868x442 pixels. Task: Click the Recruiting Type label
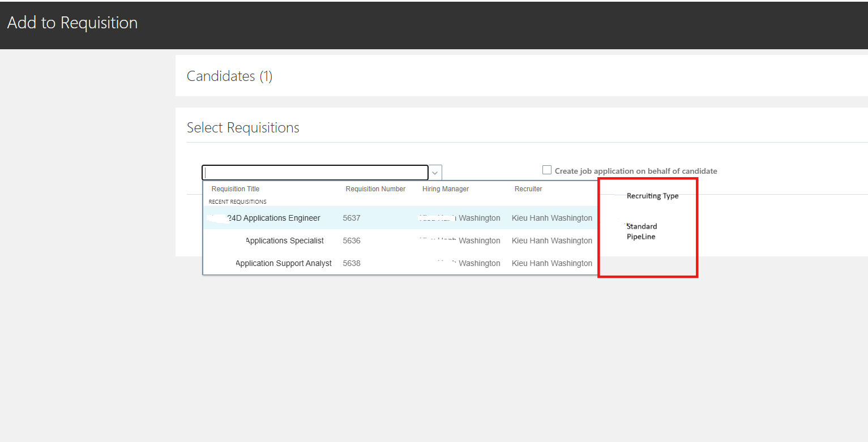pos(652,195)
